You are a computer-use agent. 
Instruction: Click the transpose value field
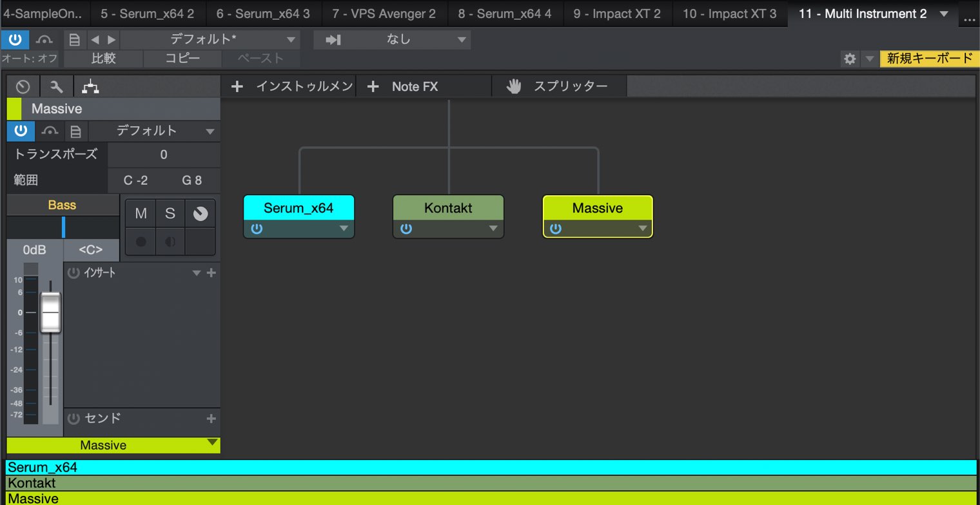pyautogui.click(x=164, y=155)
